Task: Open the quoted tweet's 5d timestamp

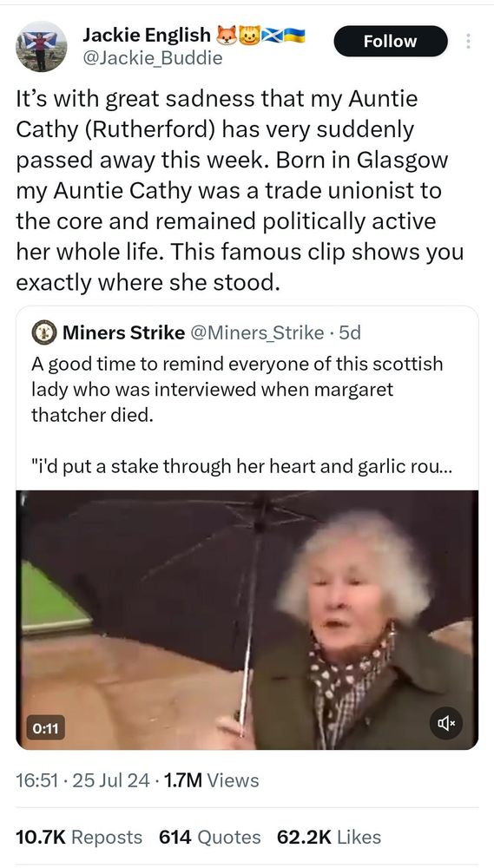Action: coord(350,332)
